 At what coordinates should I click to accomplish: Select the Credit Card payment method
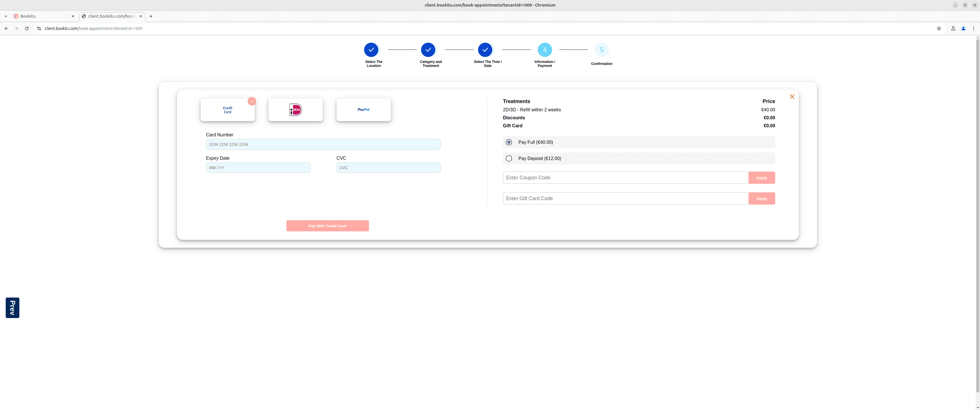click(228, 110)
